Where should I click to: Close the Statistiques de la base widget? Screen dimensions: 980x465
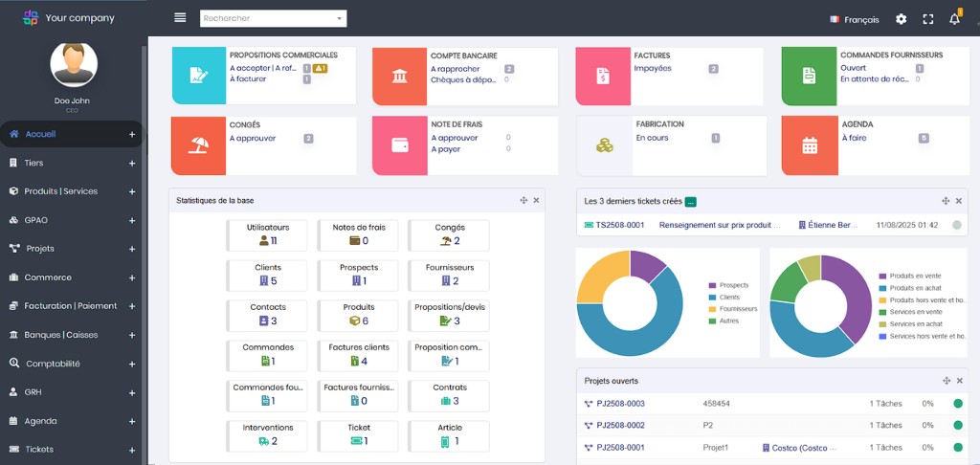(x=536, y=200)
